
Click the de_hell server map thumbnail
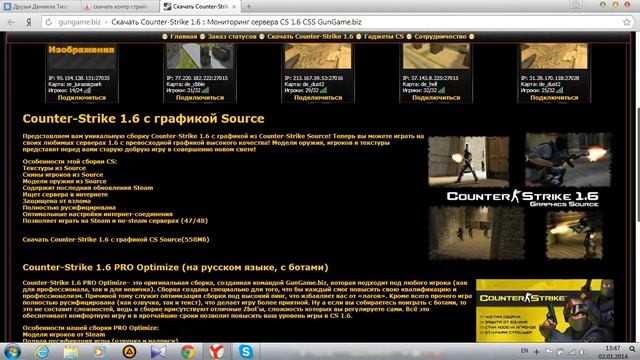point(436,56)
